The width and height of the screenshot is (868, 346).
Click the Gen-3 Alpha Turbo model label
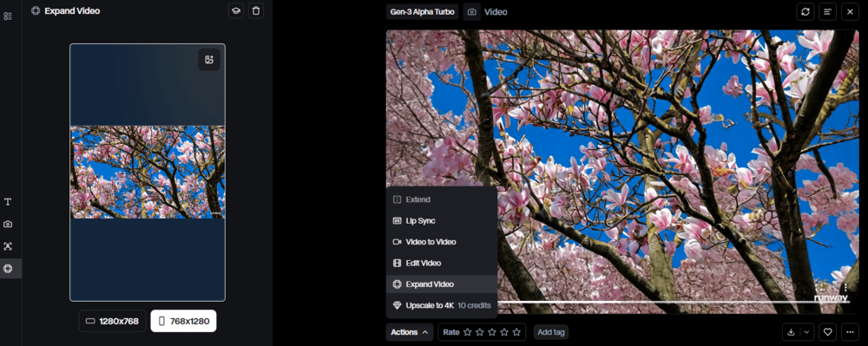pyautogui.click(x=423, y=11)
